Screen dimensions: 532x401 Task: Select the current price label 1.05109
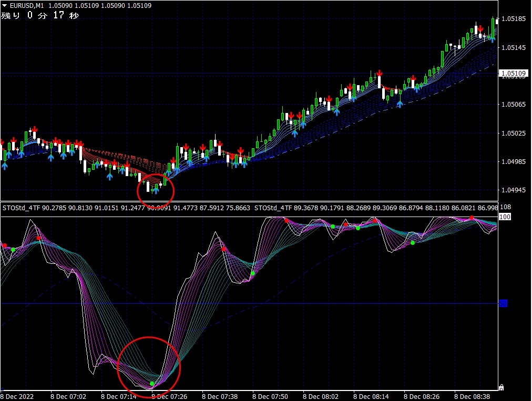coord(513,73)
